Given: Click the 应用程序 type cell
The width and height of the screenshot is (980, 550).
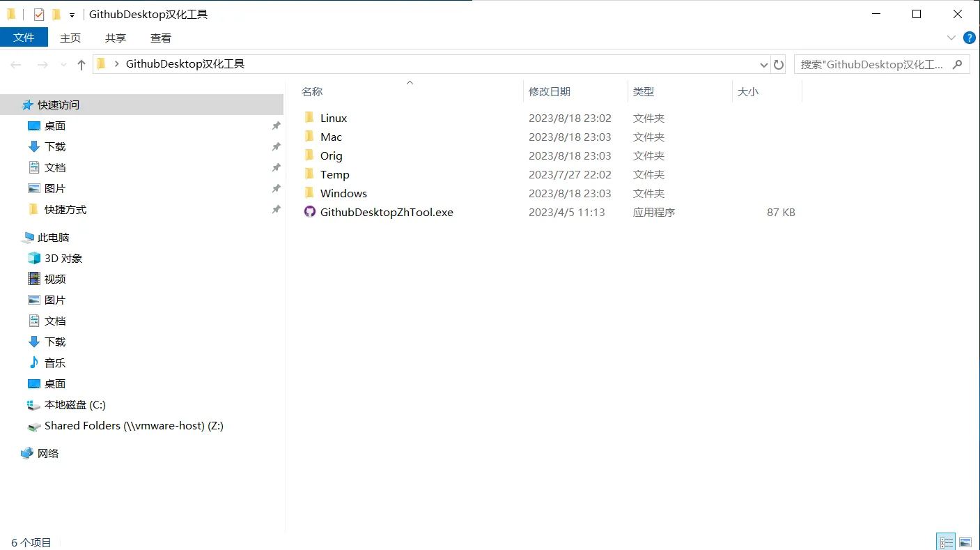Looking at the screenshot, I should click(654, 212).
